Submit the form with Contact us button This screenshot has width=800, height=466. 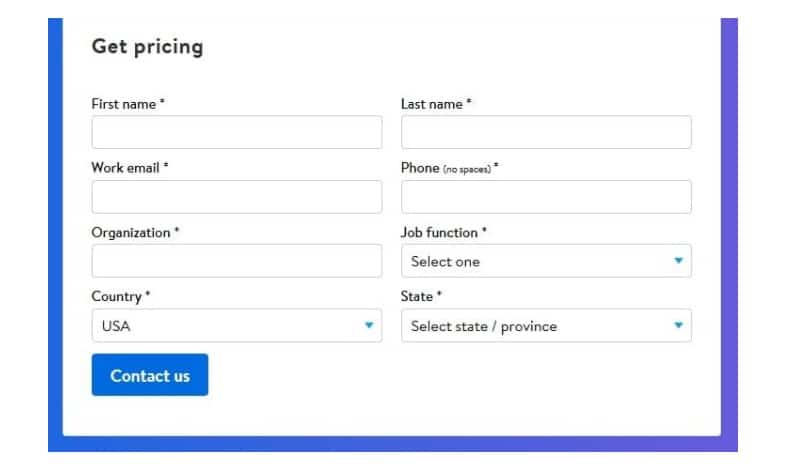150,375
